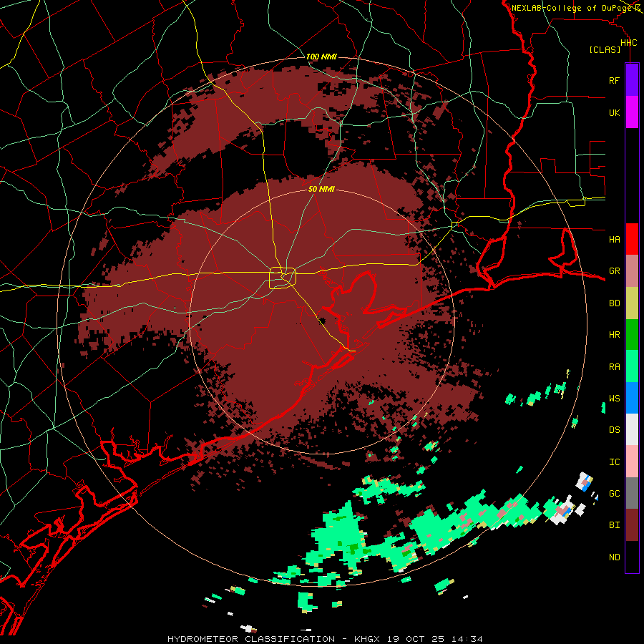Click the "HA" legend label

coord(614,239)
